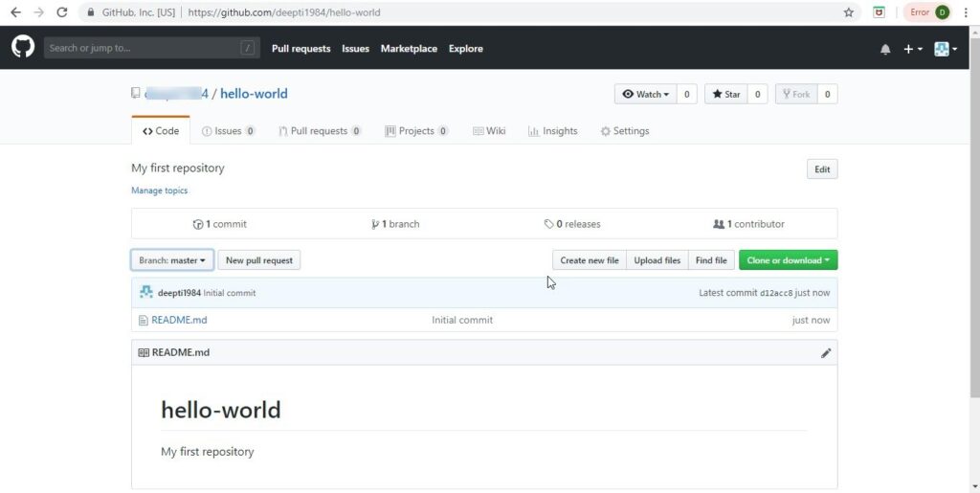Open Pull requests in top navigation
The image size is (980, 493).
301,49
